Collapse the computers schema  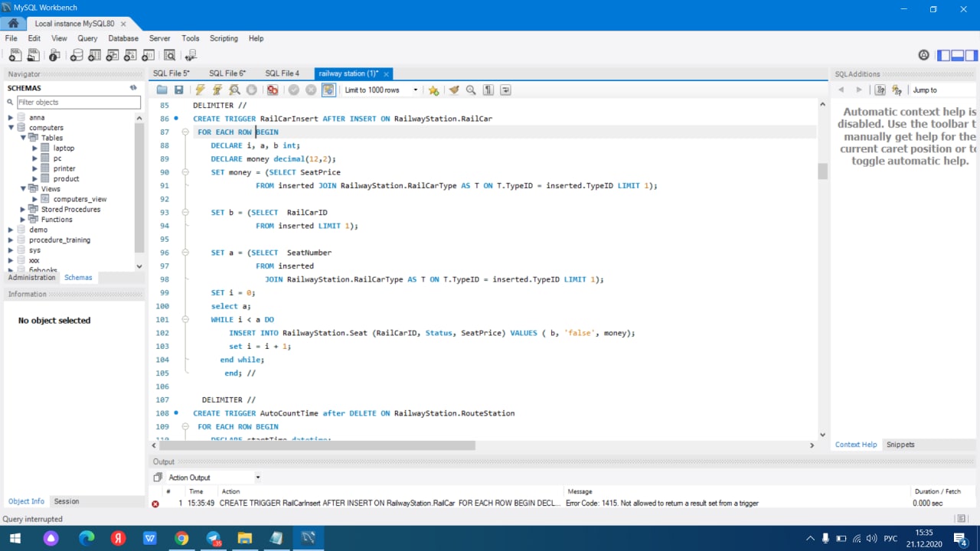(11, 128)
